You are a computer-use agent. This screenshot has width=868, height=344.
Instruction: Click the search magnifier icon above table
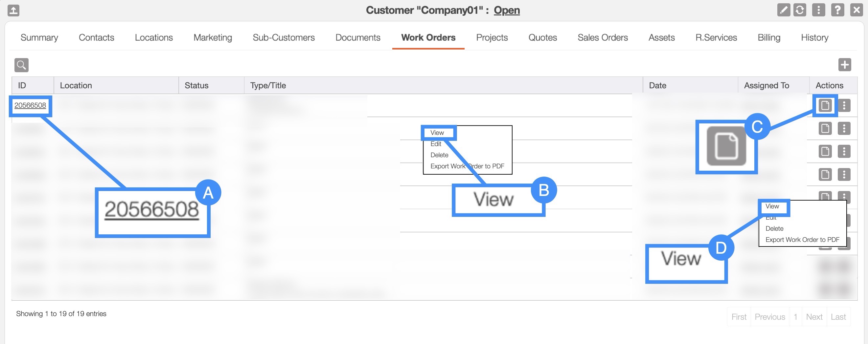(x=21, y=65)
